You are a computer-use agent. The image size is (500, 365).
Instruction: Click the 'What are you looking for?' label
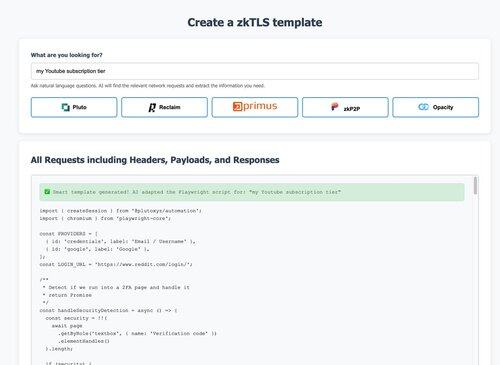tap(66, 55)
